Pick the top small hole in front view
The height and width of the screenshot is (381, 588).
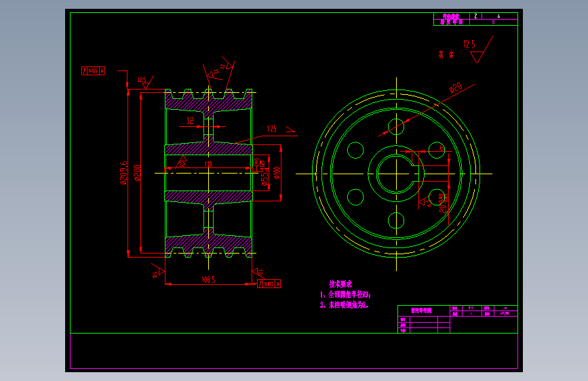click(396, 126)
